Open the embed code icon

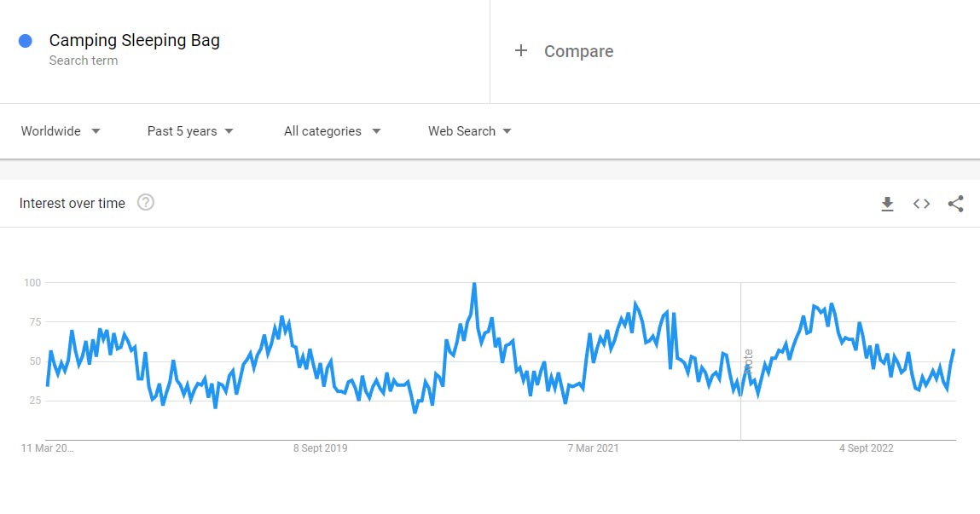pos(921,204)
